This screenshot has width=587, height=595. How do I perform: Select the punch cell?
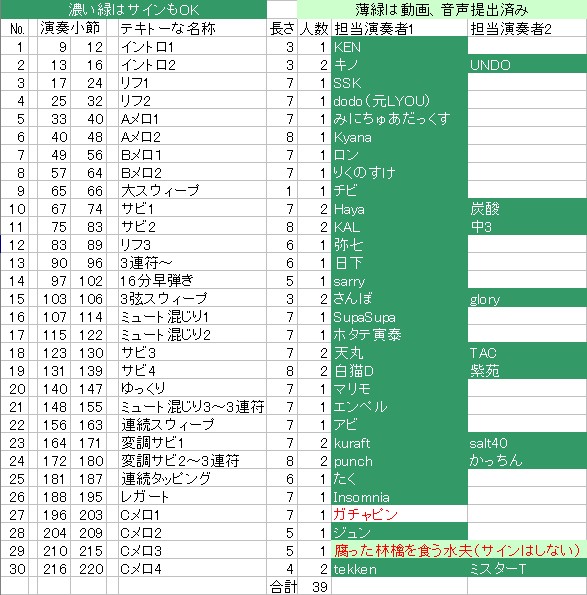(399, 461)
